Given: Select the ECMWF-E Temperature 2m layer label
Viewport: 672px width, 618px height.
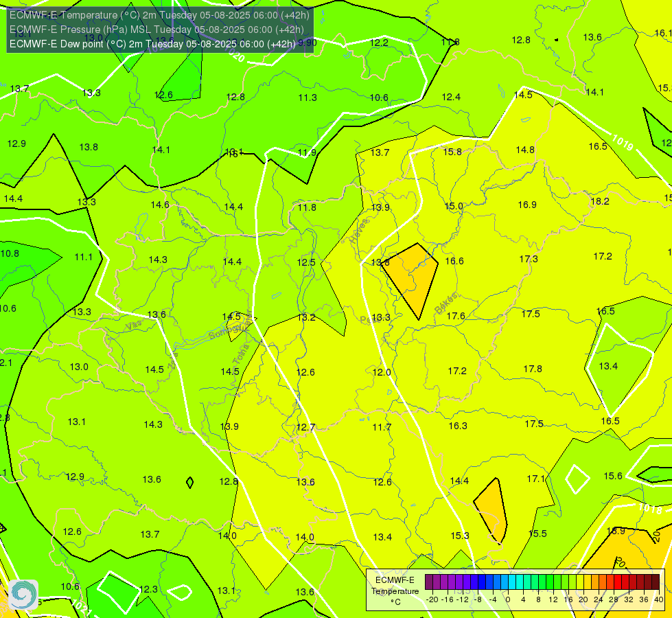Looking at the screenshot, I should pyautogui.click(x=159, y=15).
